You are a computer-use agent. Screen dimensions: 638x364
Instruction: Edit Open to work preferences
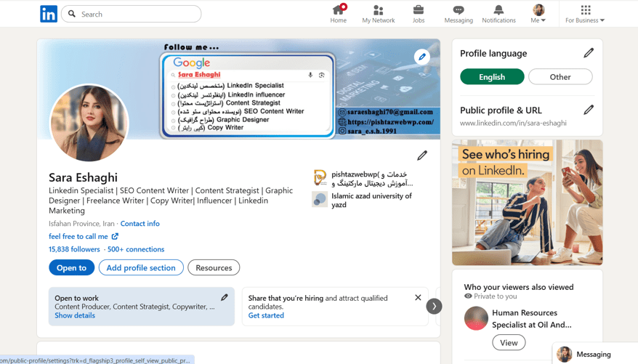point(225,297)
